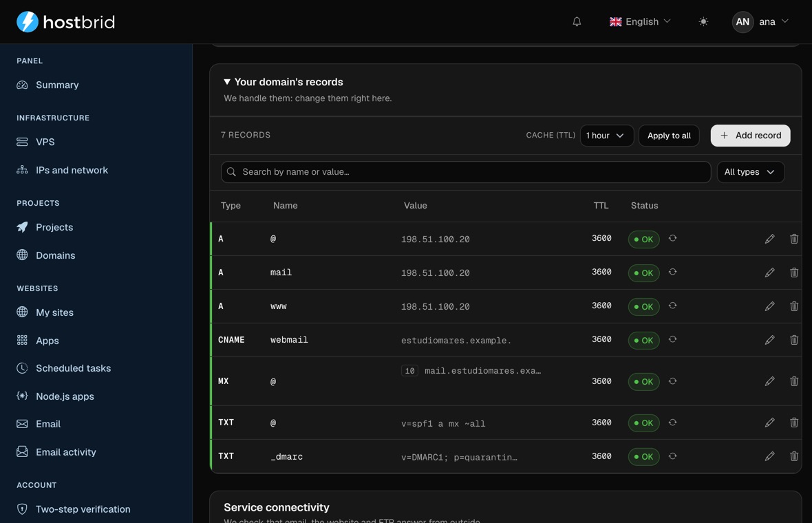This screenshot has width=812, height=523.
Task: Recheck status of TXT spf1 record
Action: (x=672, y=423)
